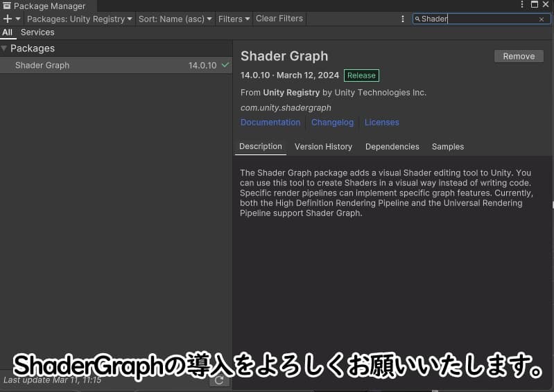Select the Shader Graph package row

(116, 65)
